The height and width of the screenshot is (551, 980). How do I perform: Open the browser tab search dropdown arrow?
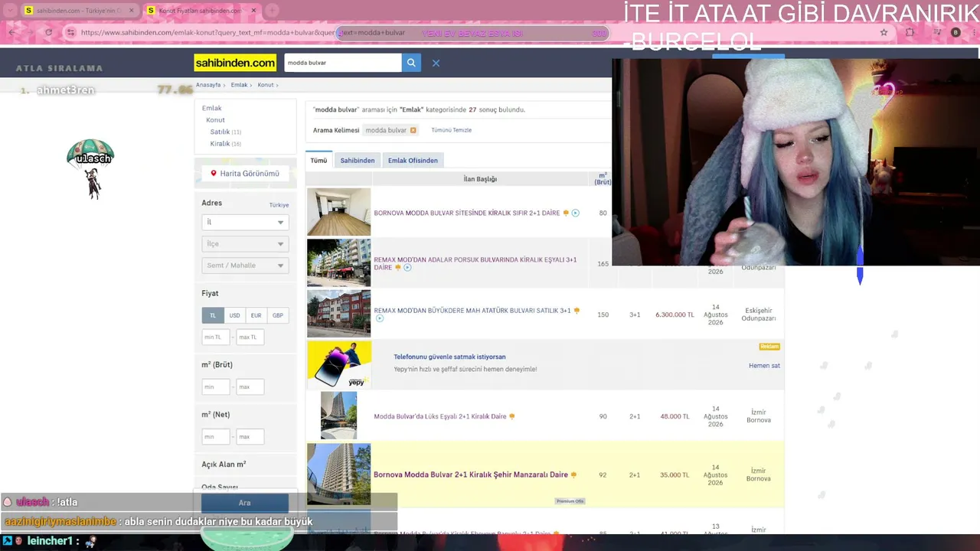pyautogui.click(x=10, y=11)
